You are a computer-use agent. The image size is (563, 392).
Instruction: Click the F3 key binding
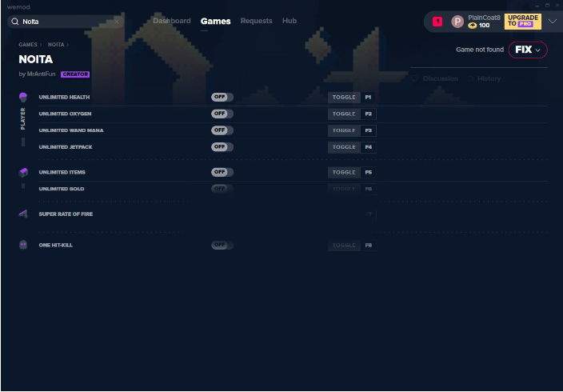point(369,130)
